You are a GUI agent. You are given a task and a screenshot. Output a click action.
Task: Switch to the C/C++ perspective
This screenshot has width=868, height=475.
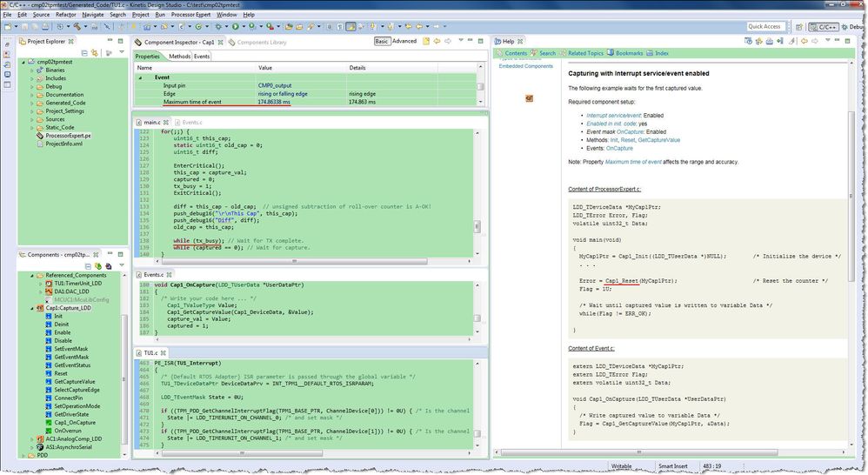[x=824, y=27]
